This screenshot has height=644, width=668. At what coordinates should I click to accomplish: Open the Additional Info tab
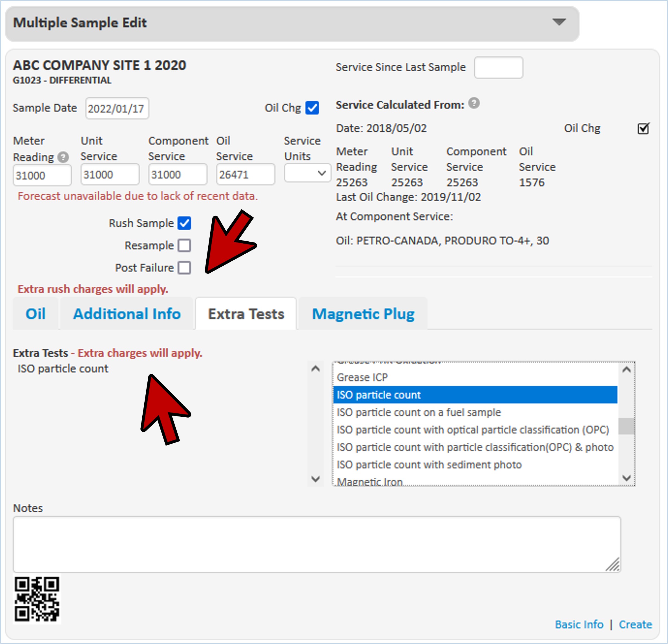[127, 314]
